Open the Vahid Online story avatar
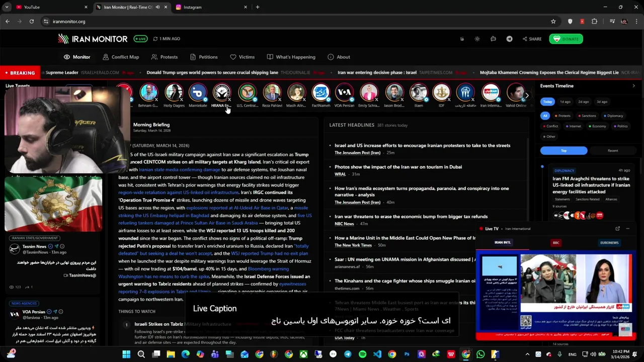644x362 pixels. (516, 93)
